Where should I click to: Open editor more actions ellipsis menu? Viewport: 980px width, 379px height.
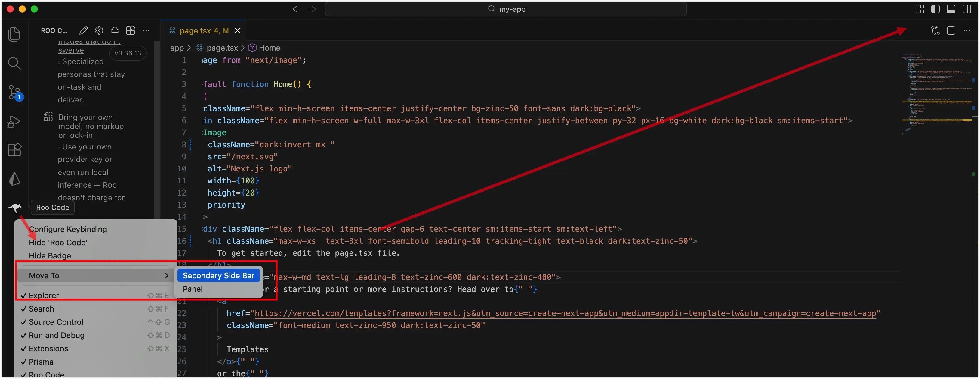pos(967,30)
